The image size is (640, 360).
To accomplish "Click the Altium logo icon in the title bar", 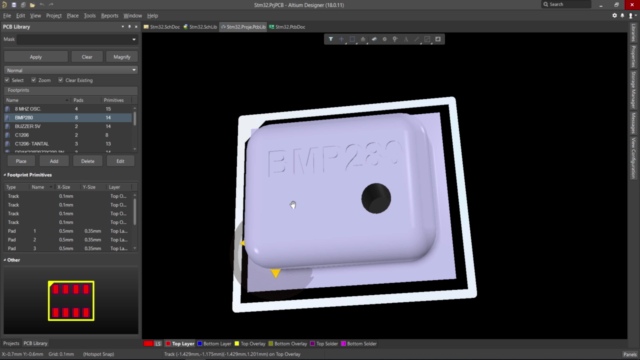I will click(4, 5).
